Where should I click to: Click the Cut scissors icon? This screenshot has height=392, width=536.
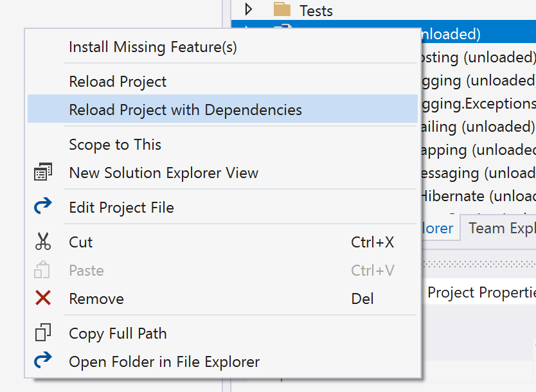pos(43,242)
